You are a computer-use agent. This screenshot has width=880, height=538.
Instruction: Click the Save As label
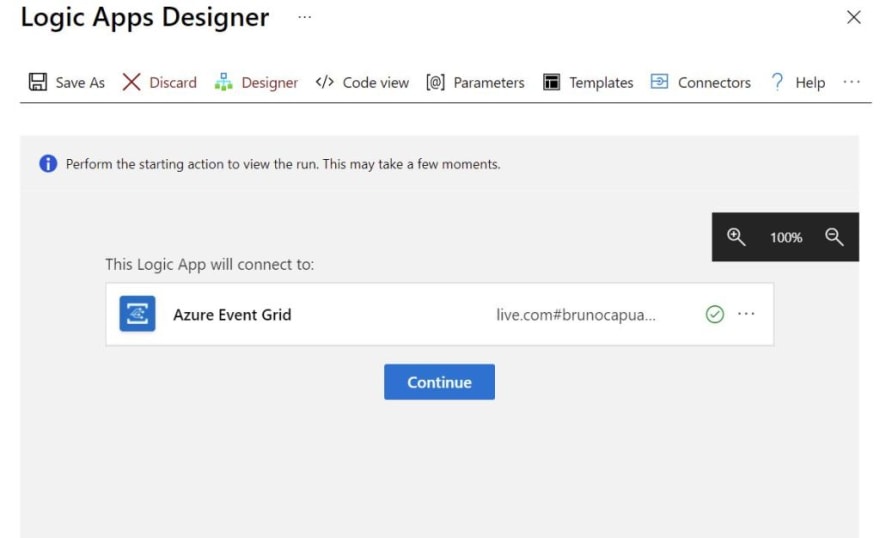[x=80, y=82]
